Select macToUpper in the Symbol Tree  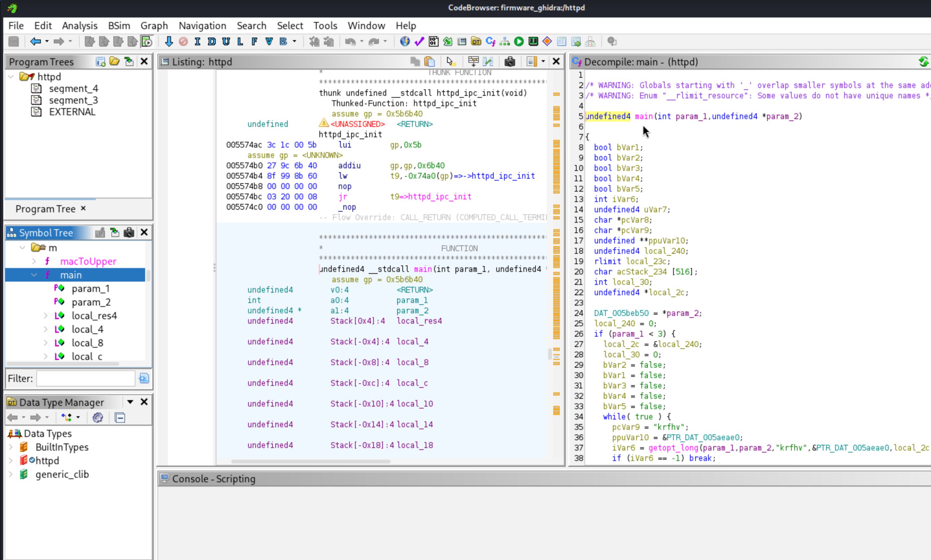click(x=88, y=262)
